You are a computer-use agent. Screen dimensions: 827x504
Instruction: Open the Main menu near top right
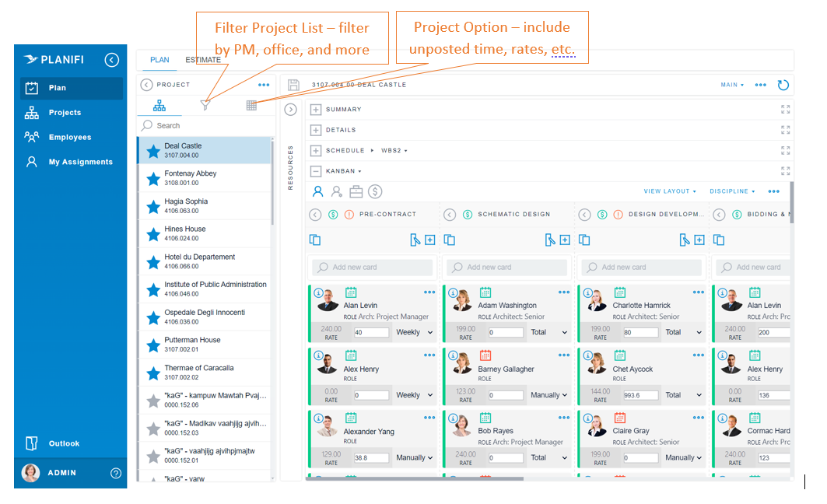[730, 85]
